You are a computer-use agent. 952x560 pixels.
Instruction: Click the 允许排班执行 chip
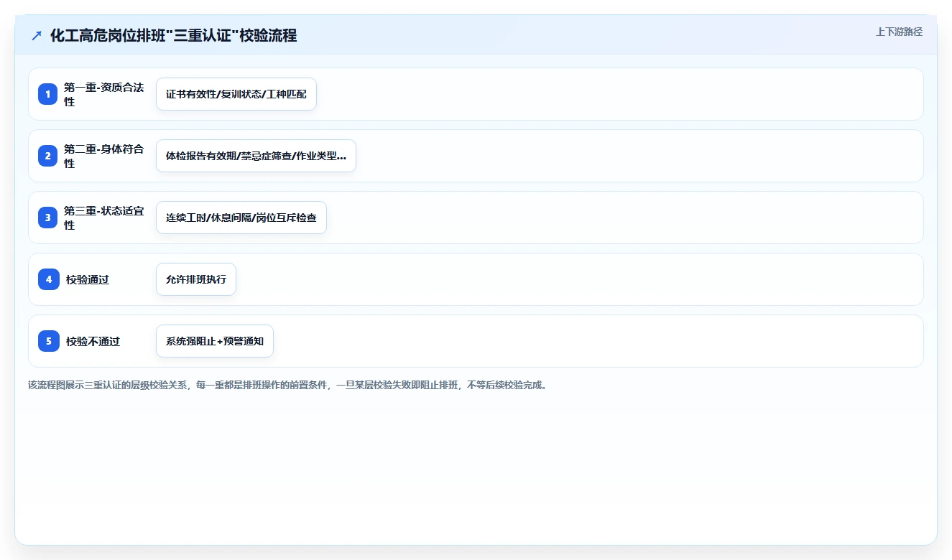pos(196,279)
